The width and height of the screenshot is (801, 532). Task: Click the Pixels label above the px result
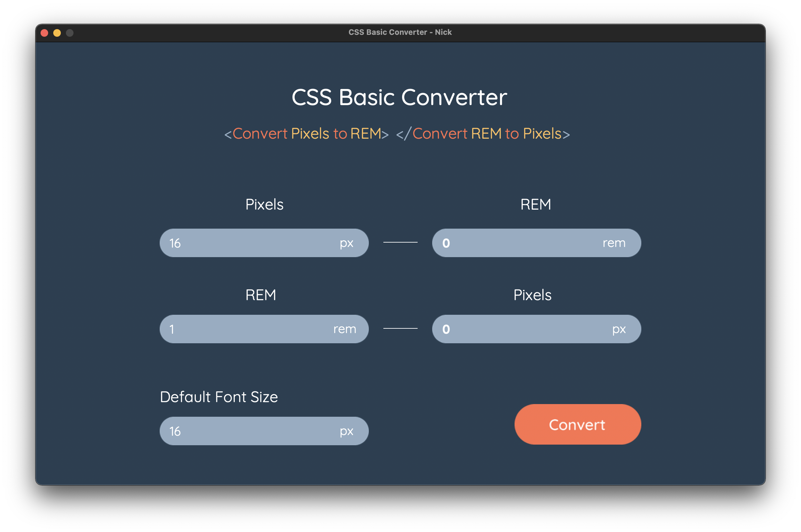click(532, 295)
